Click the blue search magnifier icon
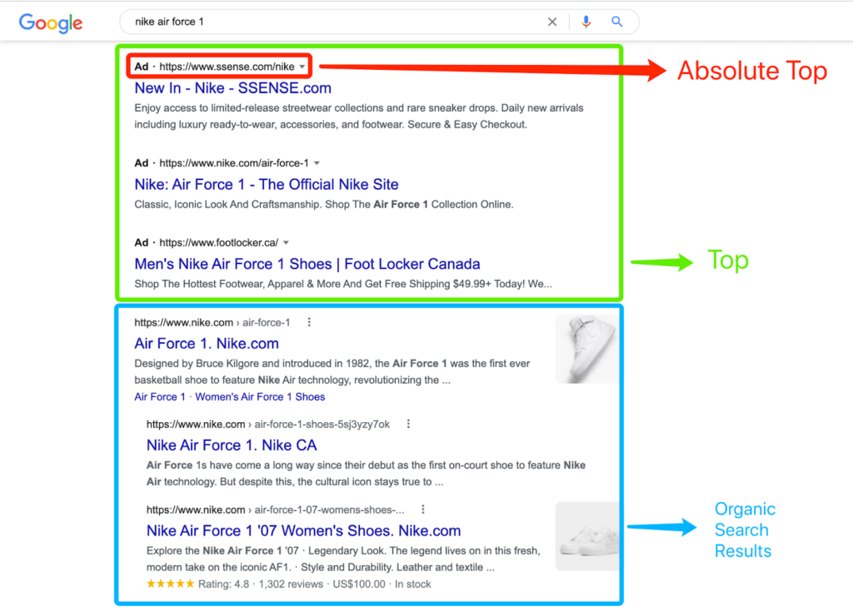The width and height of the screenshot is (853, 616). pos(616,22)
